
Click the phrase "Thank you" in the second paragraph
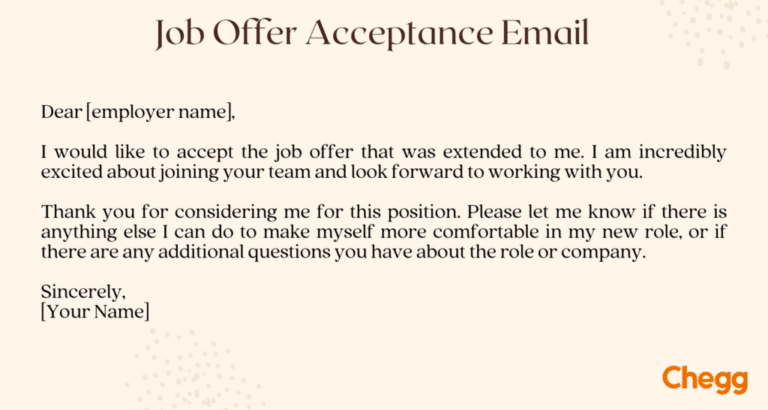pos(78,212)
